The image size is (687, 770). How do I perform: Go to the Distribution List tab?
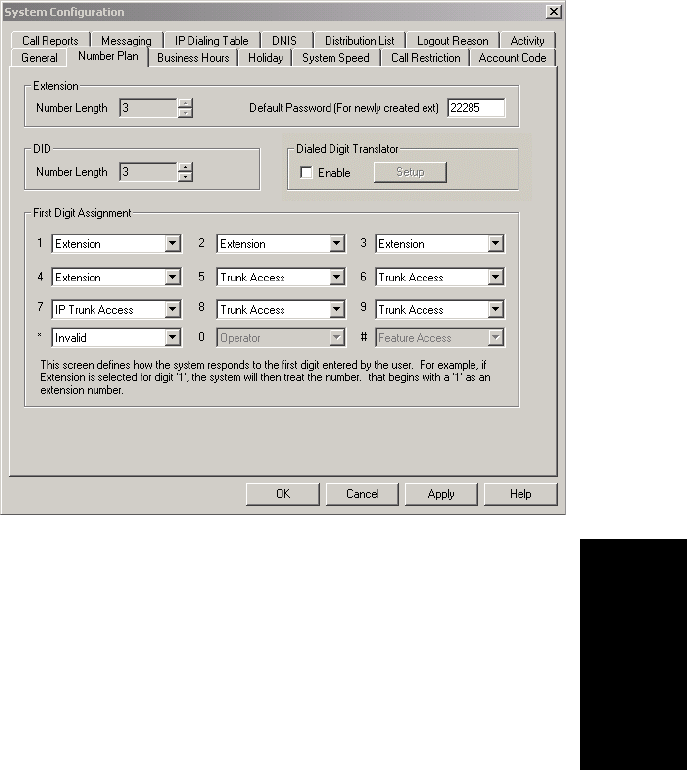tap(359, 40)
